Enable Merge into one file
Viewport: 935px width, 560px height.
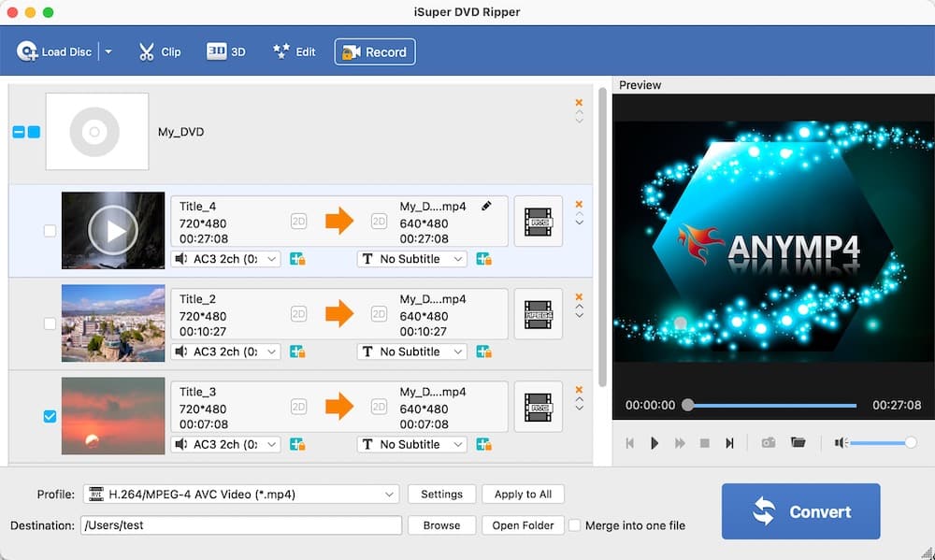tap(574, 525)
